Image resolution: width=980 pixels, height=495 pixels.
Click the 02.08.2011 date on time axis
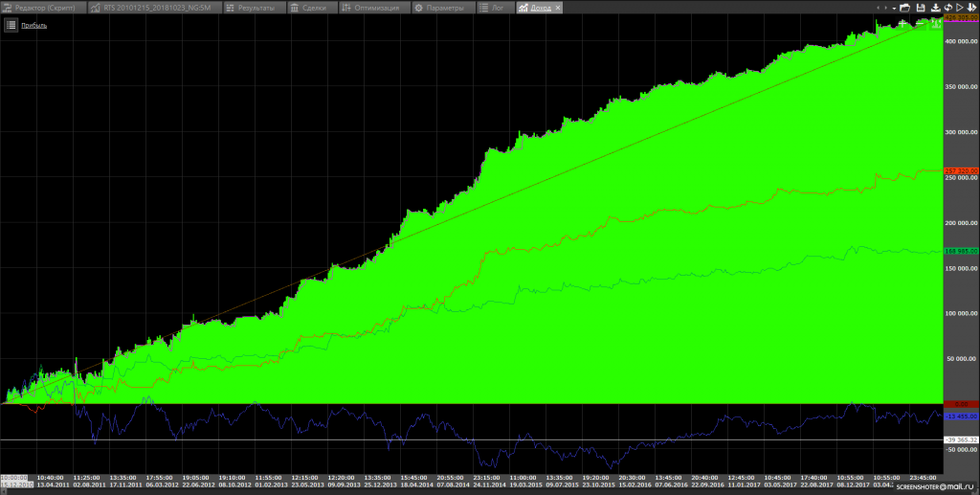[x=89, y=484]
